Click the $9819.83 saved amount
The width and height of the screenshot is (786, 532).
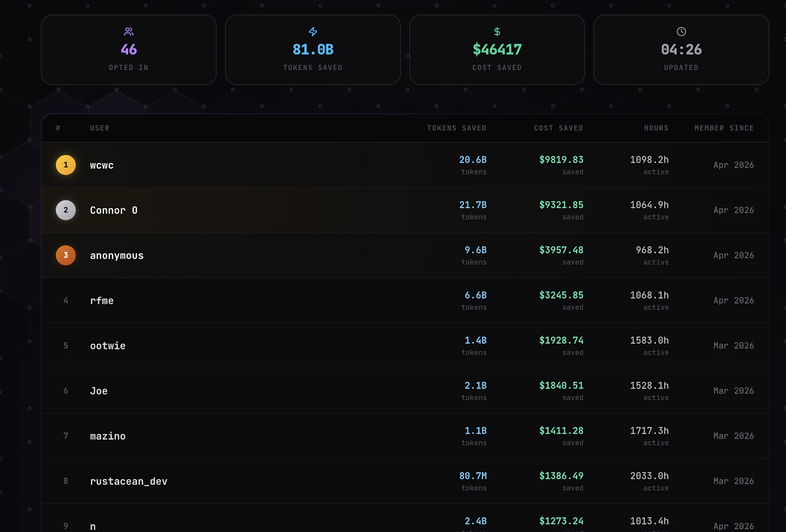point(561,160)
